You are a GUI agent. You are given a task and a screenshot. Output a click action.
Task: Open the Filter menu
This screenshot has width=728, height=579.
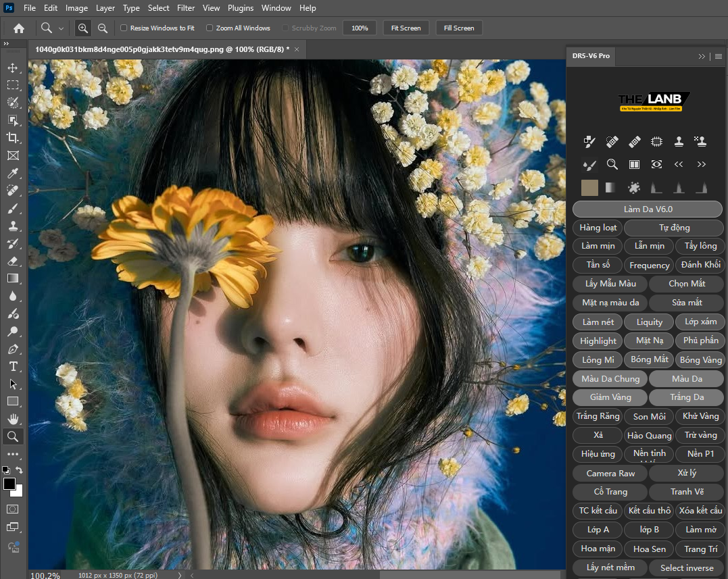coord(185,7)
